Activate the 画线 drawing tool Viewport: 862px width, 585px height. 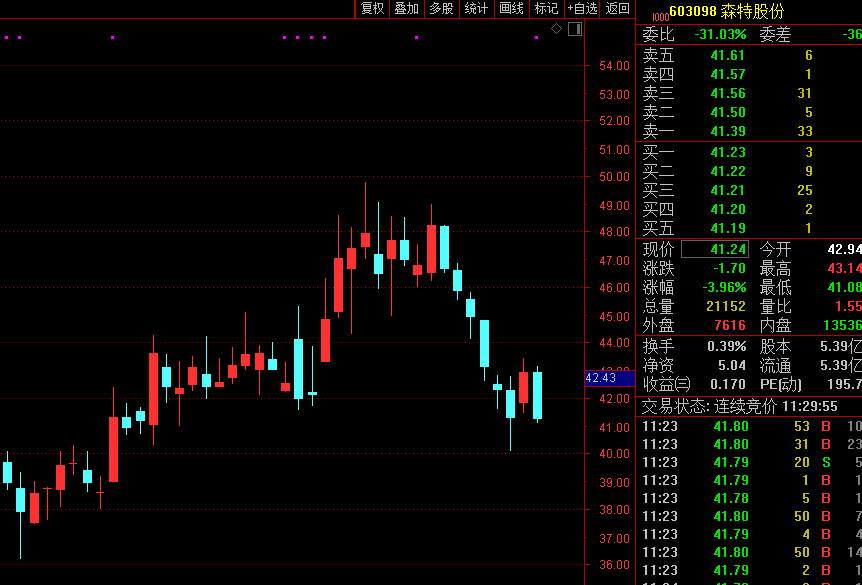512,9
